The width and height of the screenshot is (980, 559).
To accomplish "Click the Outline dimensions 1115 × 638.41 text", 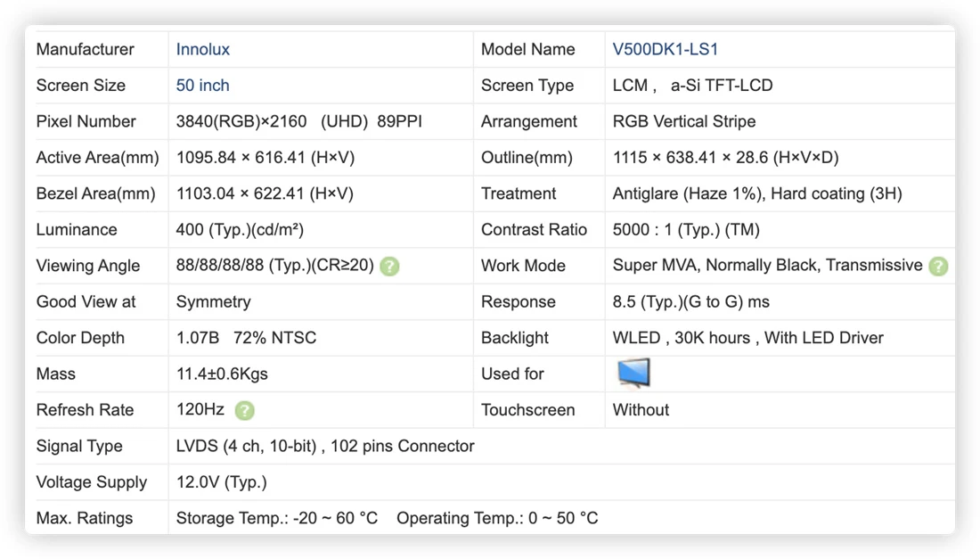I will (x=725, y=158).
